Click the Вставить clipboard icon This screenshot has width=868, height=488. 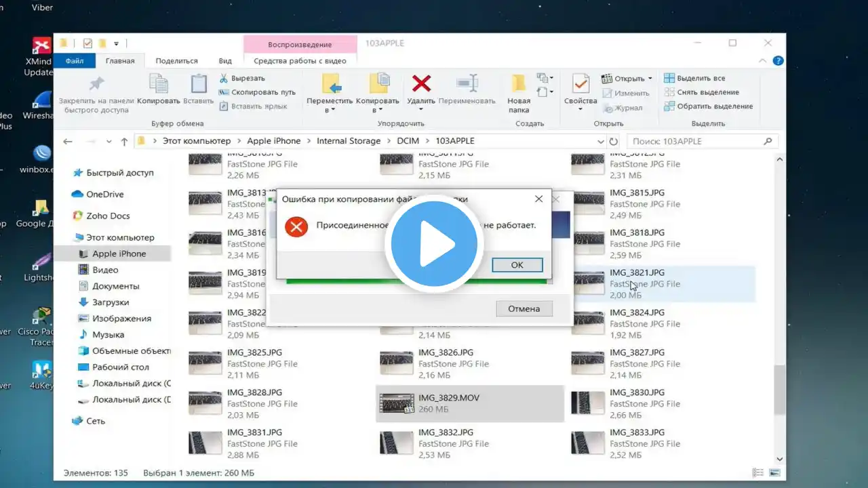199,84
